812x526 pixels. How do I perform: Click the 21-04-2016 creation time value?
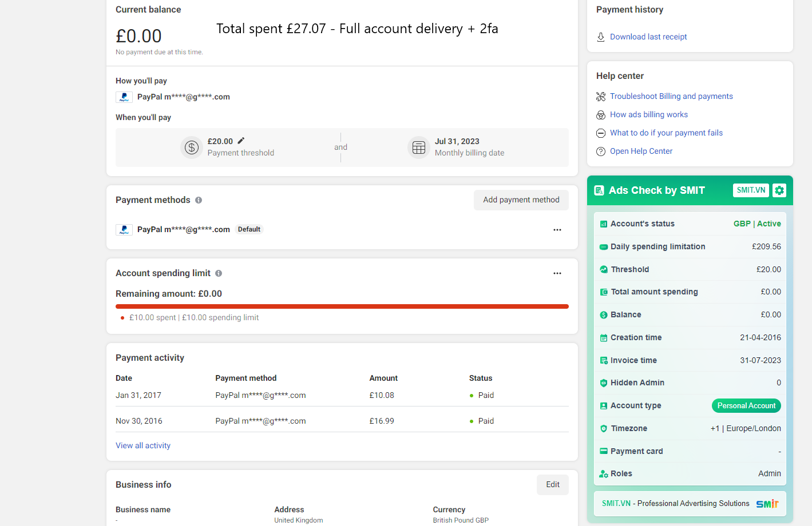click(760, 338)
